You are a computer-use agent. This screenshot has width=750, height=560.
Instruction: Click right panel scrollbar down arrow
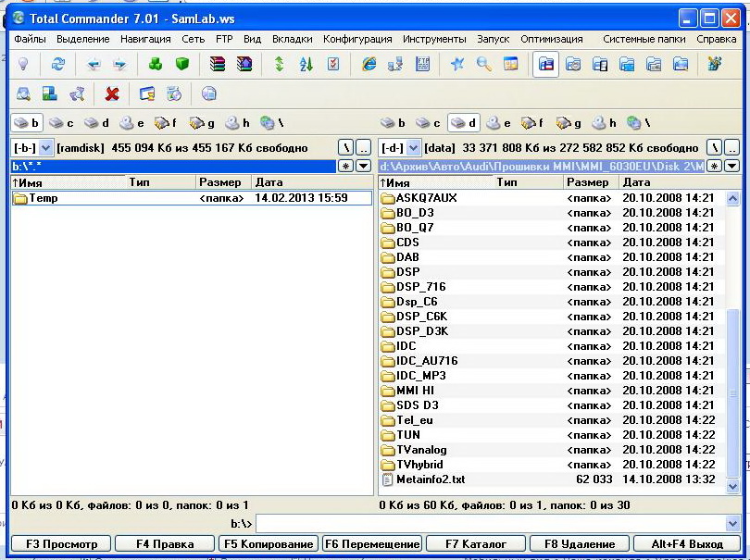(732, 486)
